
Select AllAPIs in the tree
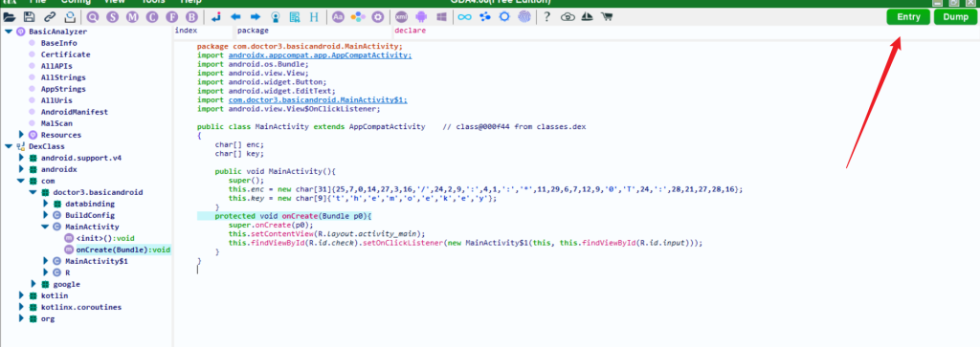[56, 66]
